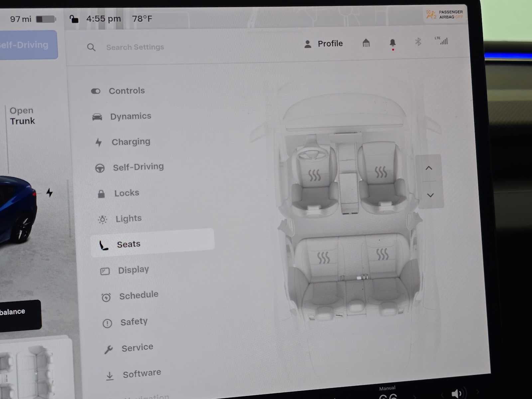Open the garage HomeLink icon

[366, 43]
